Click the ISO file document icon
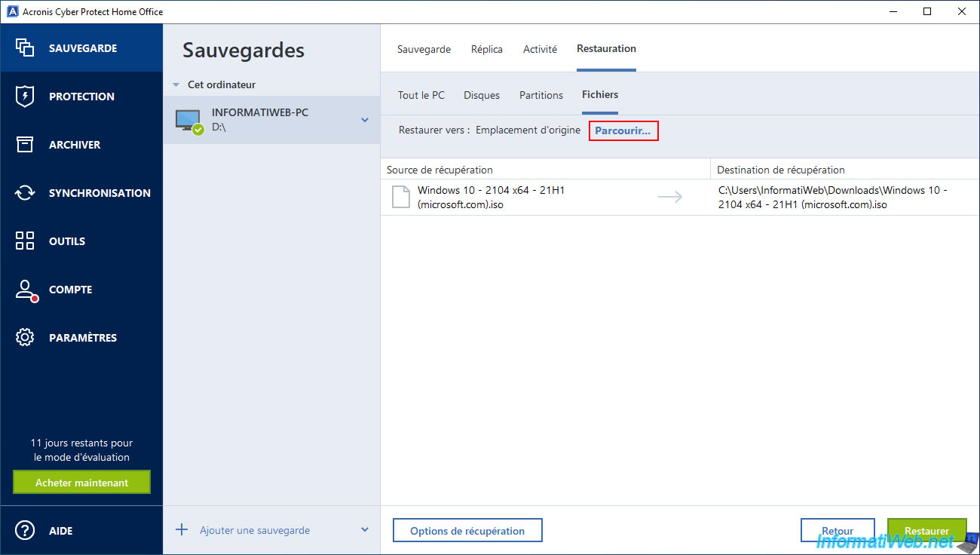Image resolution: width=980 pixels, height=555 pixels. (x=400, y=197)
